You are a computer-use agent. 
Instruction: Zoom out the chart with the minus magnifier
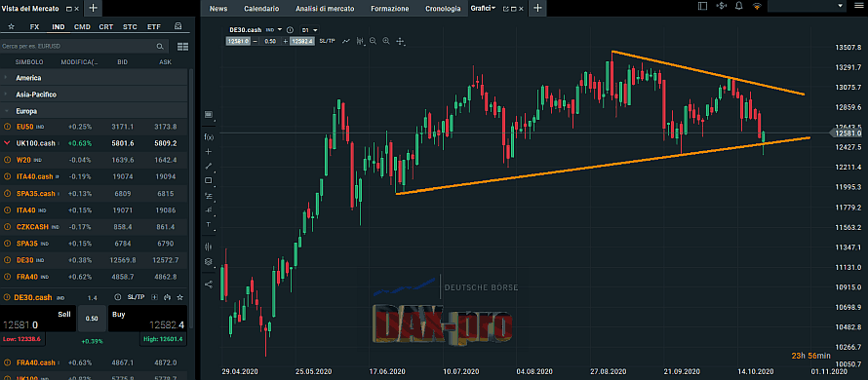(373, 41)
